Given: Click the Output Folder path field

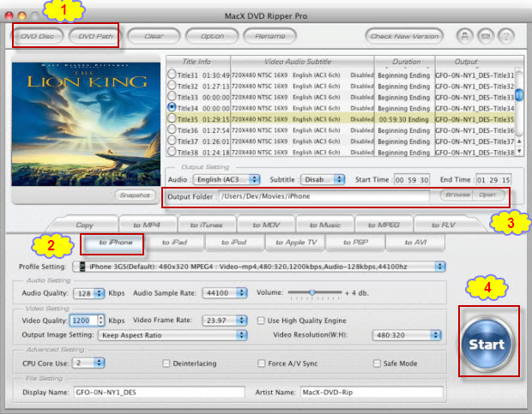Looking at the screenshot, I should 324,196.
